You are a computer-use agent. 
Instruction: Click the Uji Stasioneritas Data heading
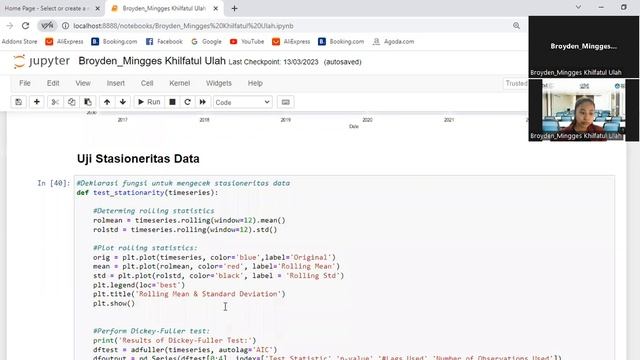[x=138, y=159]
